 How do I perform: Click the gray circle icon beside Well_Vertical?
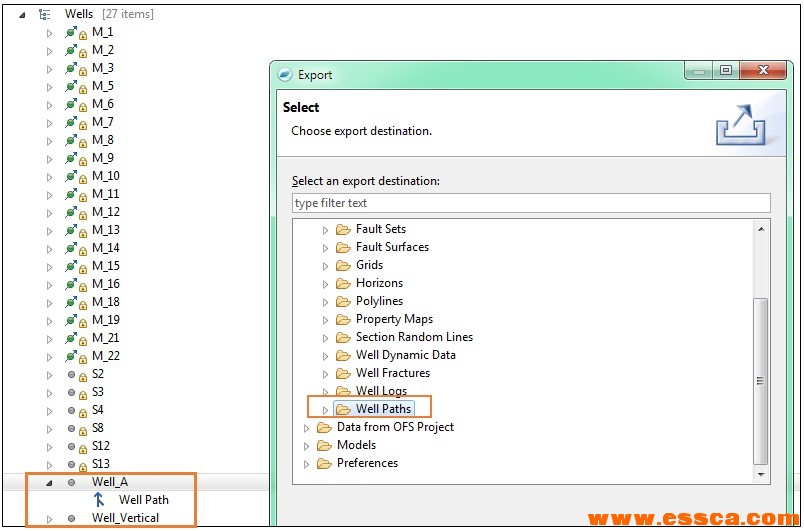[71, 518]
